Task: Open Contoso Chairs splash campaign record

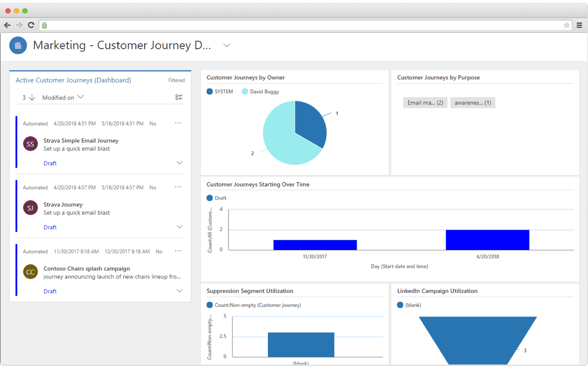Action: [x=87, y=269]
